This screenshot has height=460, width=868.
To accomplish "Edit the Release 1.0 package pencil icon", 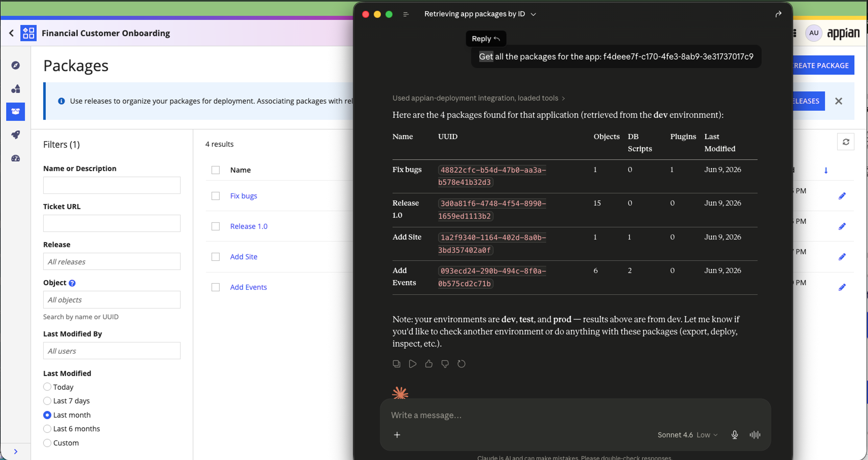I will (842, 226).
